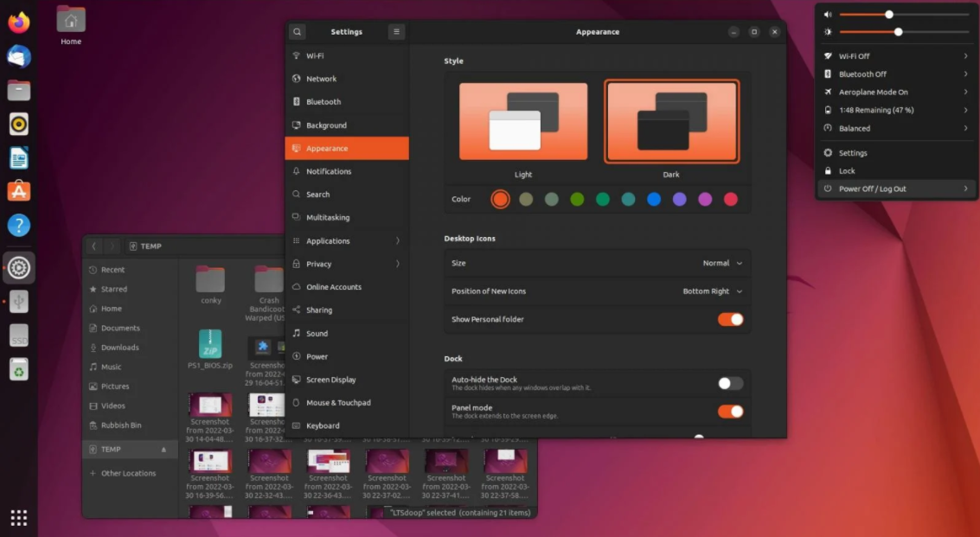Open Other Locations in Files

point(130,473)
